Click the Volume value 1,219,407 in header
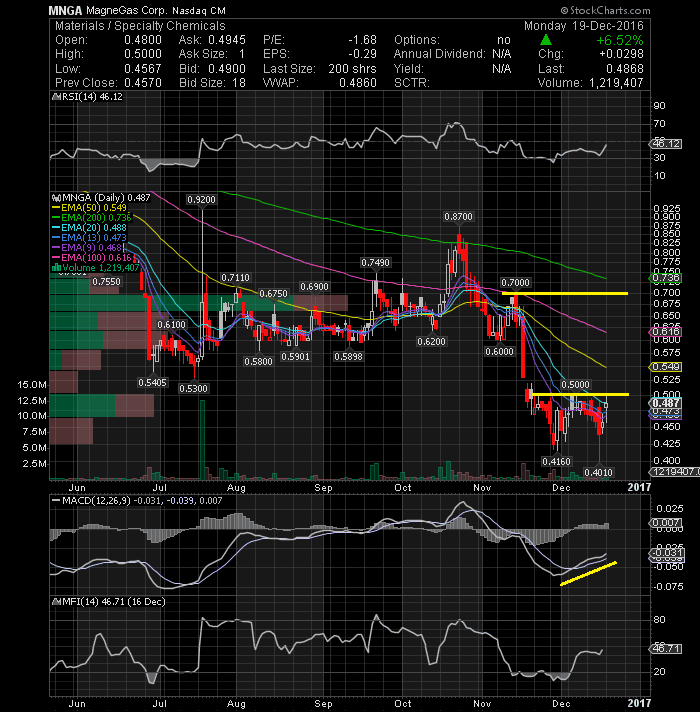This screenshot has height=712, width=700. click(x=616, y=83)
